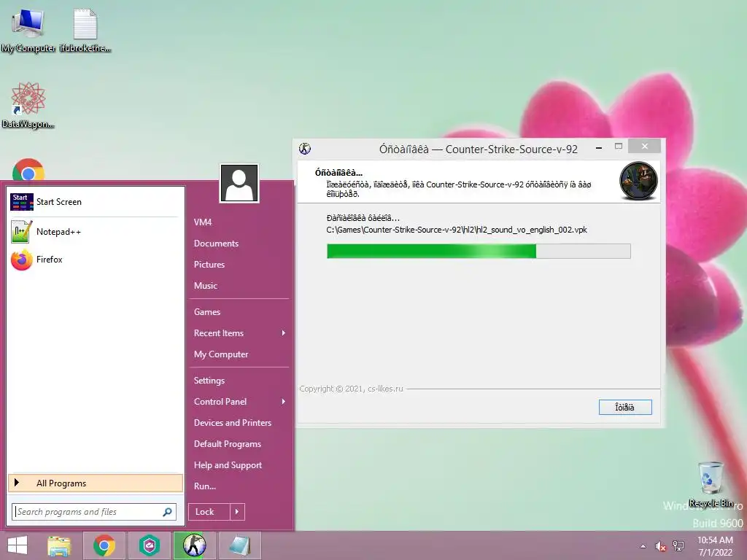Launch Notepad++ from Start menu
This screenshot has width=747, height=560.
(x=94, y=231)
